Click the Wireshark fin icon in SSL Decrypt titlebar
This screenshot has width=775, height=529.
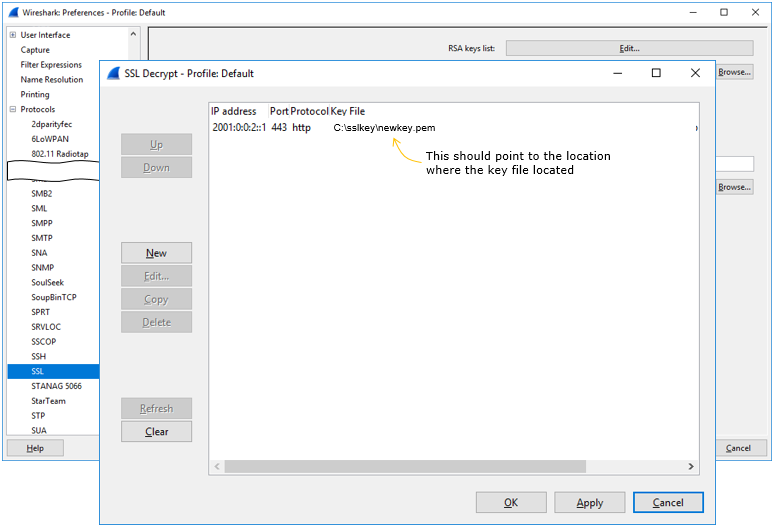point(114,73)
